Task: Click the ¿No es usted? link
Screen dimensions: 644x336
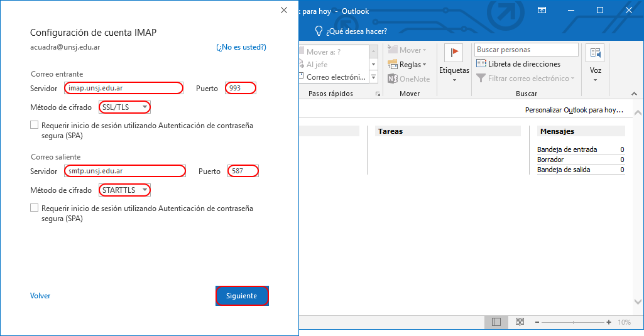Action: [x=241, y=47]
